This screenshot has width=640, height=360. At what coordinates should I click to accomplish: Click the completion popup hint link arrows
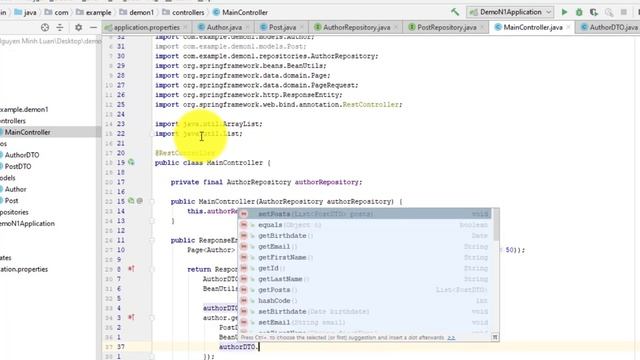tap(451, 338)
